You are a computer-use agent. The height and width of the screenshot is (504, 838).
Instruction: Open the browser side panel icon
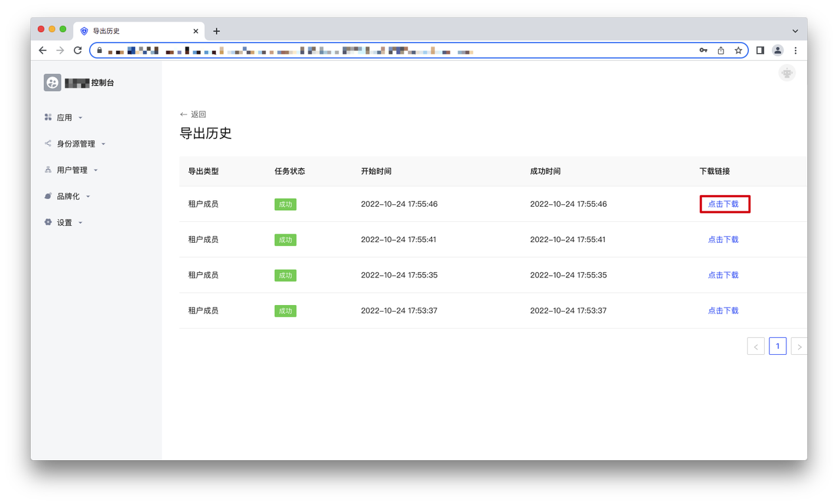[760, 50]
